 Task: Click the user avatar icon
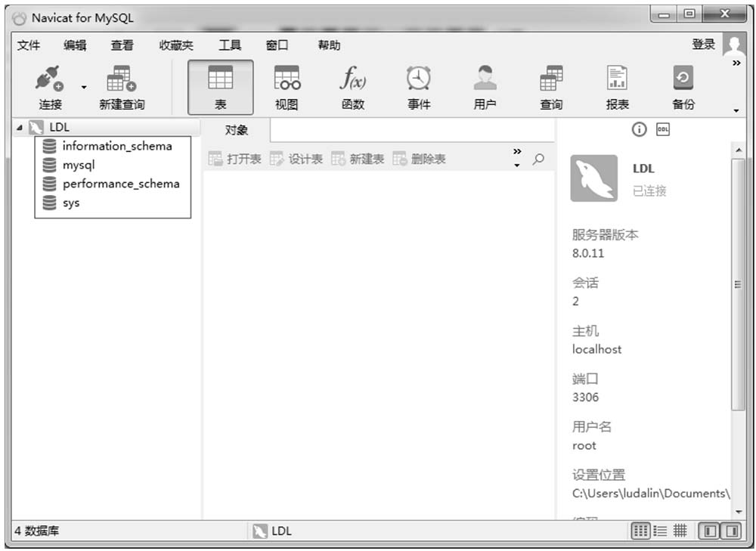click(x=734, y=45)
